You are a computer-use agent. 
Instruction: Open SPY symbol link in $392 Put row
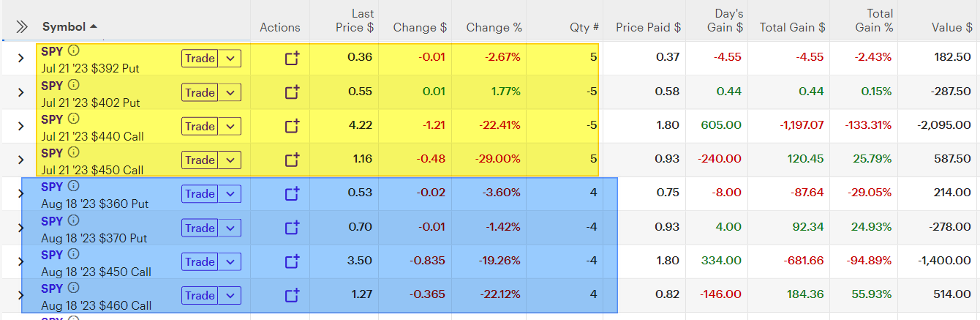(x=52, y=51)
